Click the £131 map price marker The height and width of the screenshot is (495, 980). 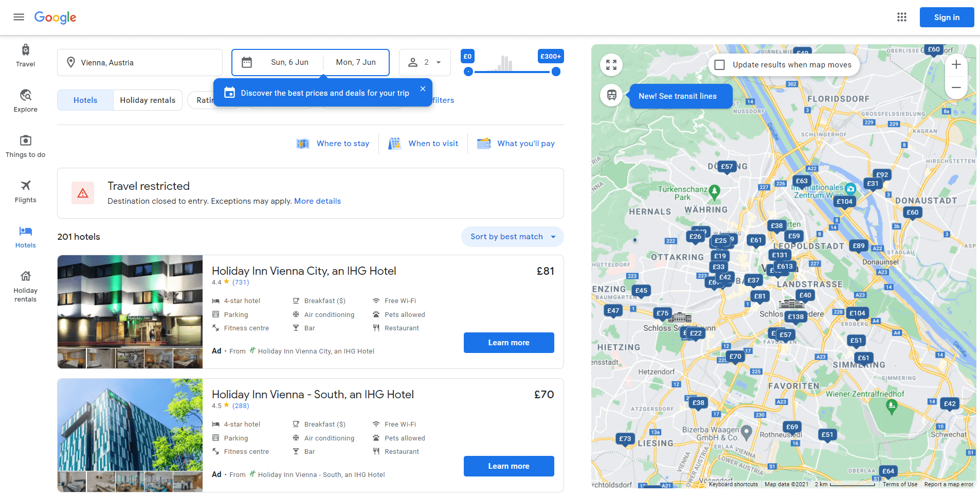pos(779,255)
